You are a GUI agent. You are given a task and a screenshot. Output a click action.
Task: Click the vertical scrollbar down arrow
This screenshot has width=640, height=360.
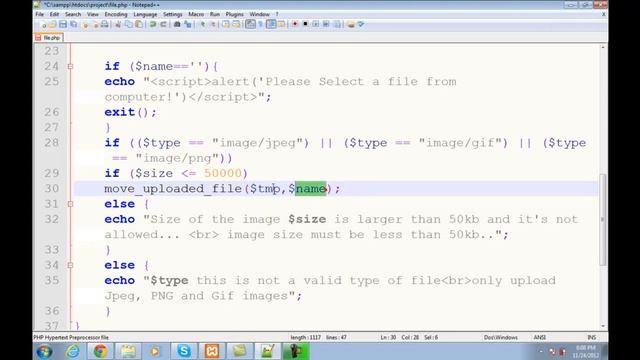(x=603, y=327)
